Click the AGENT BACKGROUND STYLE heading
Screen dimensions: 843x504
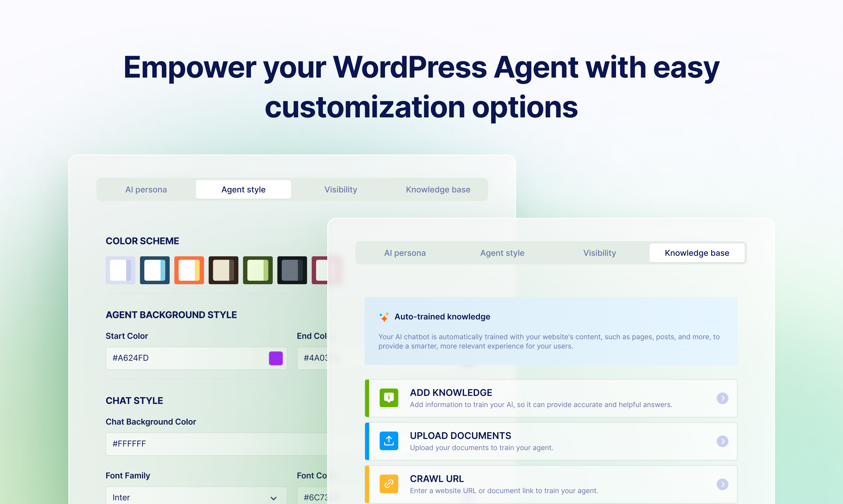coord(171,315)
